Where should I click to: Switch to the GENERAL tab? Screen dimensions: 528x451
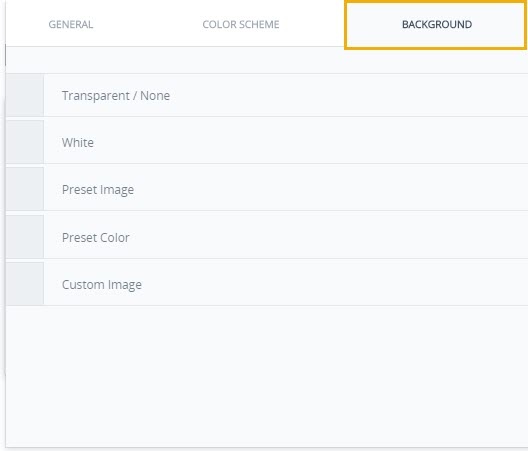pos(71,24)
